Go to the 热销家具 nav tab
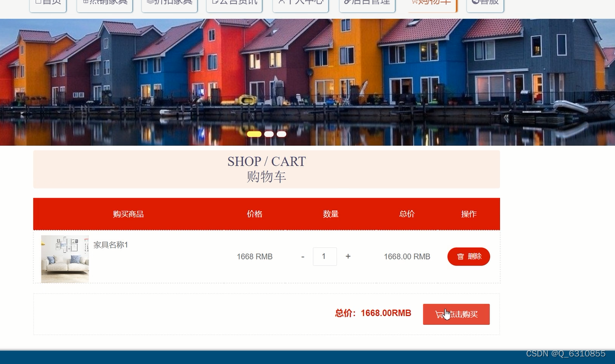 [x=105, y=4]
